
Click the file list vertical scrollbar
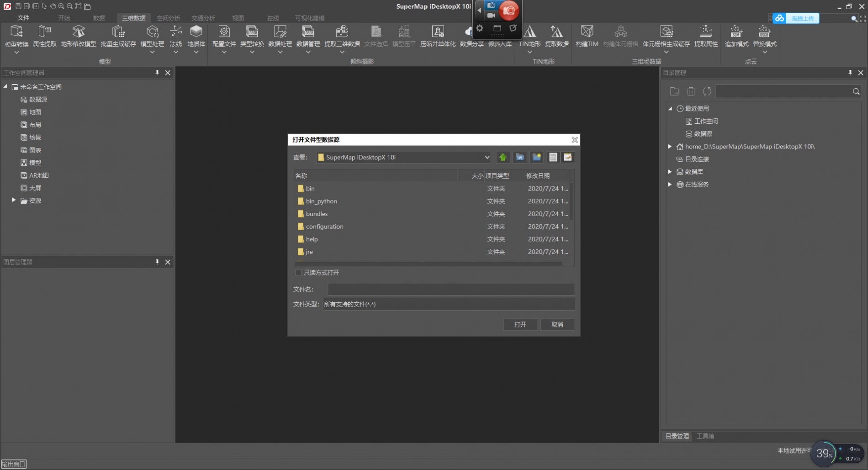tap(572, 201)
